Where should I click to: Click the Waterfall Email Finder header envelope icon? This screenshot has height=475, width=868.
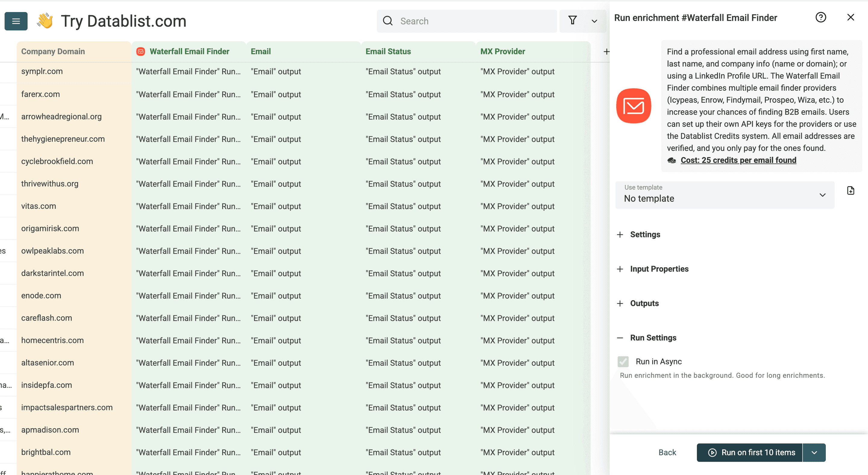coord(140,52)
